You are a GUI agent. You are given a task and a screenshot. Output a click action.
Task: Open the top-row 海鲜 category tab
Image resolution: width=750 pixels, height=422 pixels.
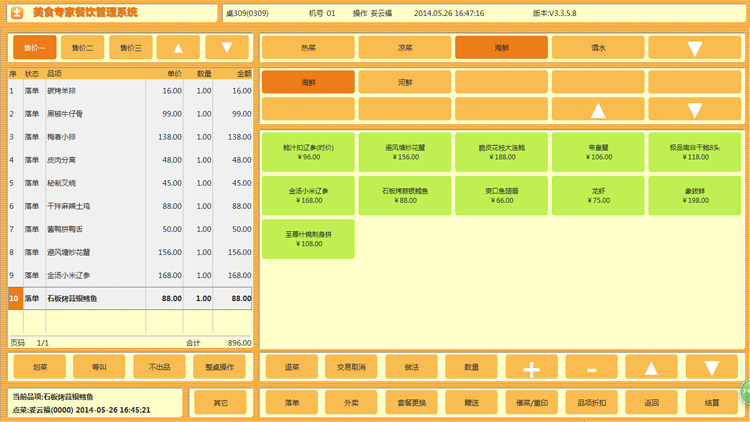click(501, 47)
